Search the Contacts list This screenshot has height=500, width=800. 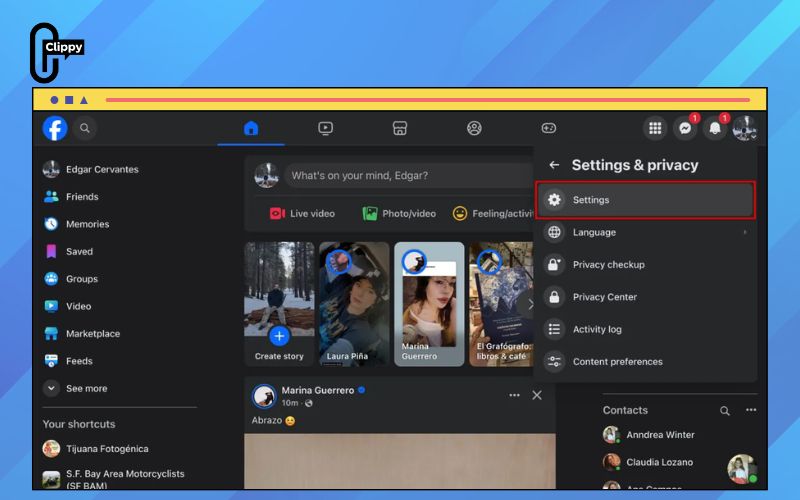pos(724,411)
